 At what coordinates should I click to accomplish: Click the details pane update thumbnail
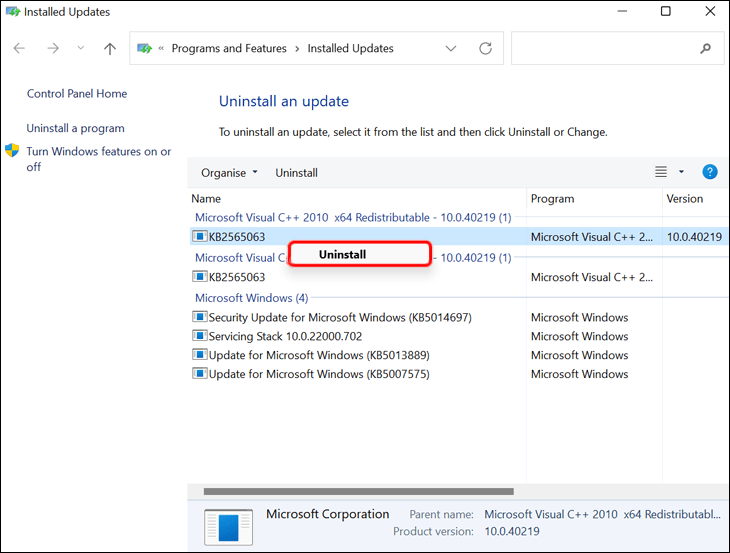228,527
